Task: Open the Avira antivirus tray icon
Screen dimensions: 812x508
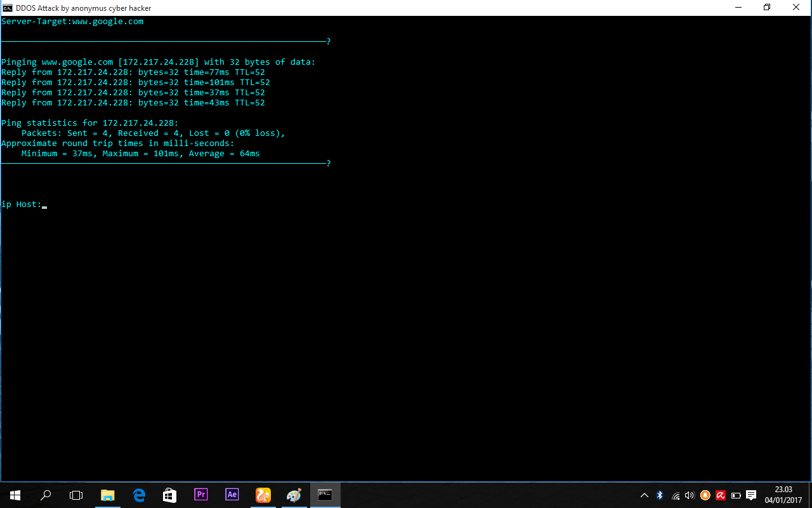Action: tap(721, 495)
